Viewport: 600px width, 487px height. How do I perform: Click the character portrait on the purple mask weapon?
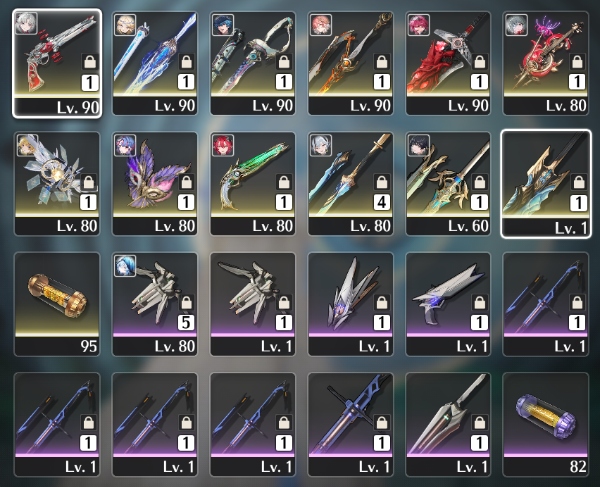tap(125, 145)
